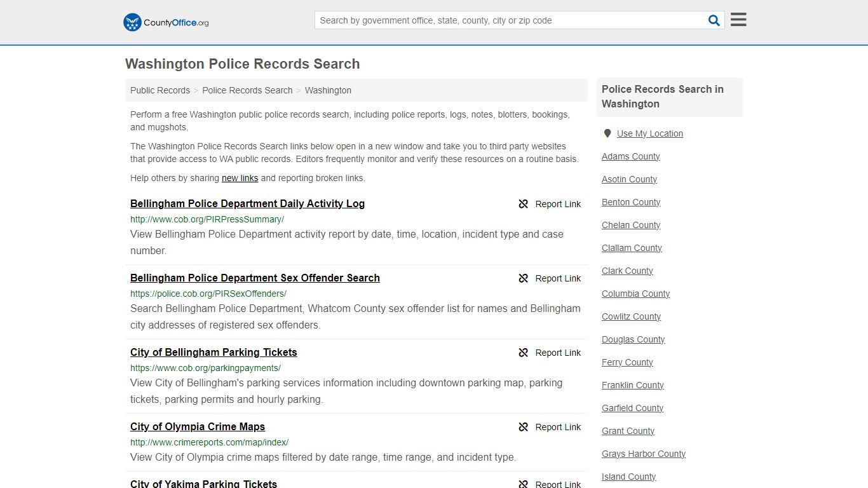The image size is (868, 488).
Task: Visit the cob.org/PIRPressSummary URL
Action: tap(207, 219)
